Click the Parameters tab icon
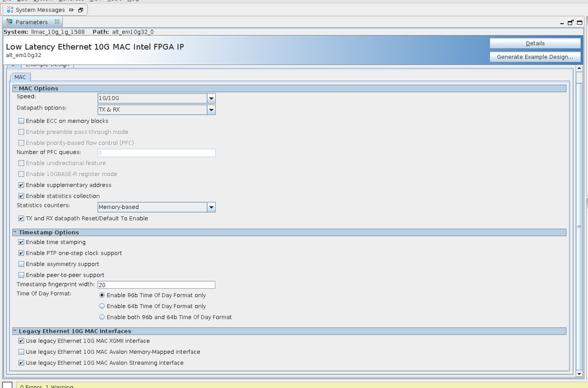Screen dimensions: 588x388 9,22
